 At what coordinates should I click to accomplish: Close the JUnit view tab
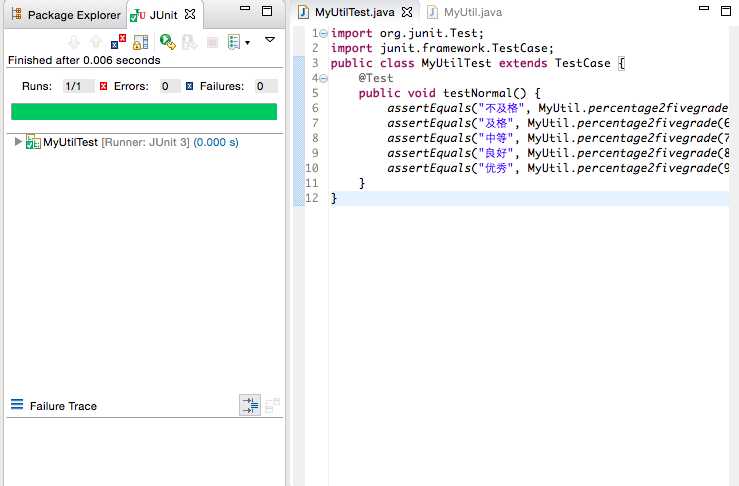coord(190,15)
